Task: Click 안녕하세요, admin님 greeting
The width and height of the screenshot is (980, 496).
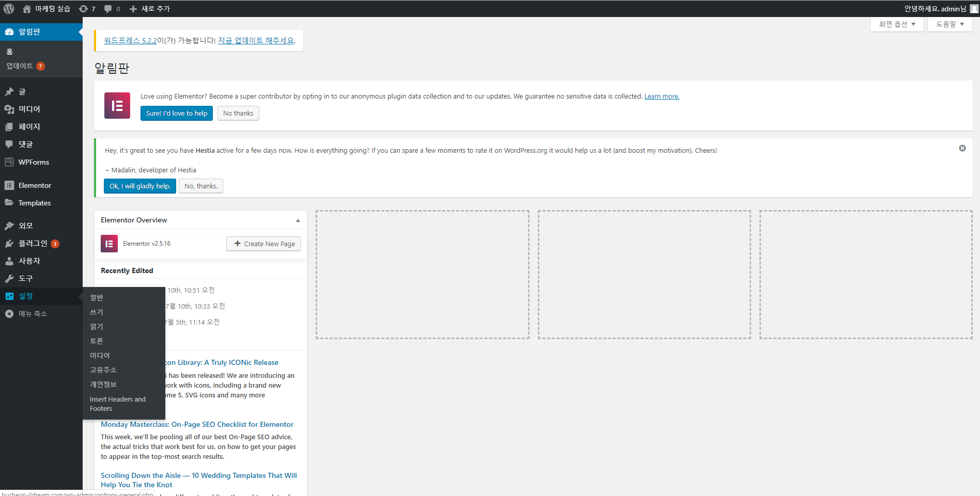Action: click(x=936, y=9)
